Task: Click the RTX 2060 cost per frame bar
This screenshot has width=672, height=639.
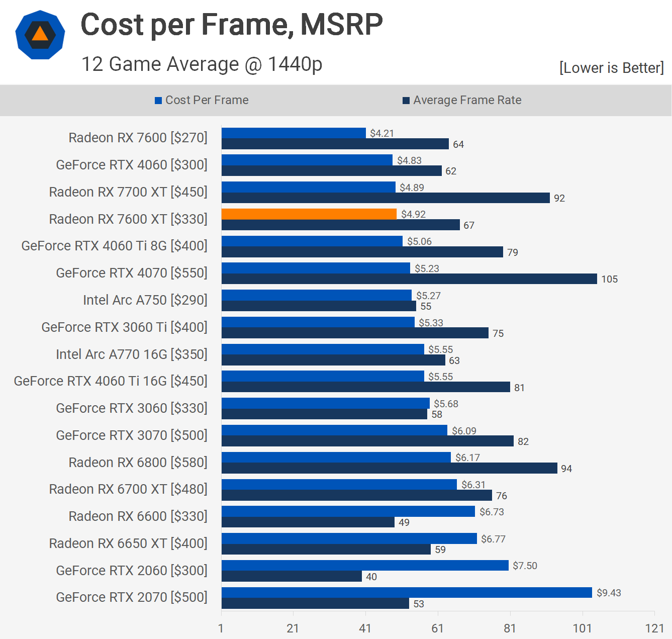Action: tap(365, 566)
